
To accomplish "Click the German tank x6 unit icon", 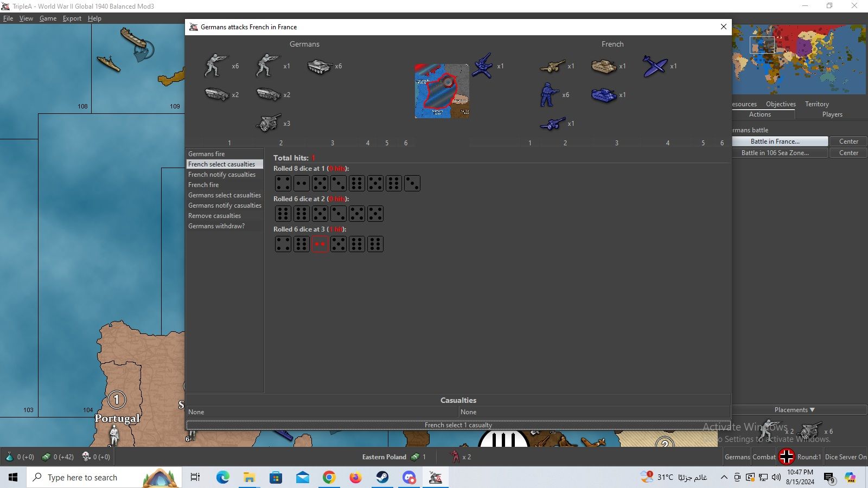I will 320,66.
